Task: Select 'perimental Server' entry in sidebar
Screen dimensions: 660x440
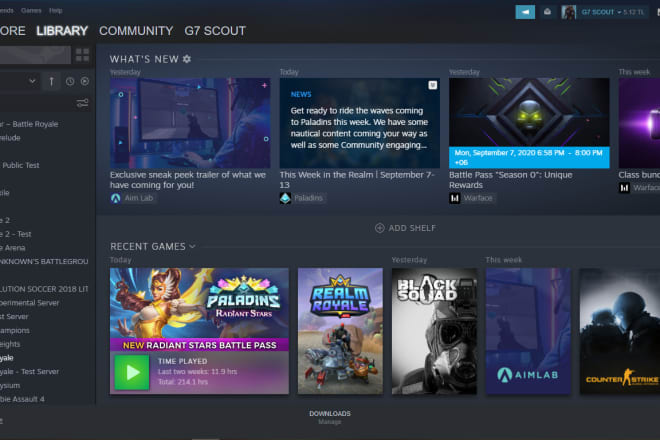Action: click(x=29, y=303)
